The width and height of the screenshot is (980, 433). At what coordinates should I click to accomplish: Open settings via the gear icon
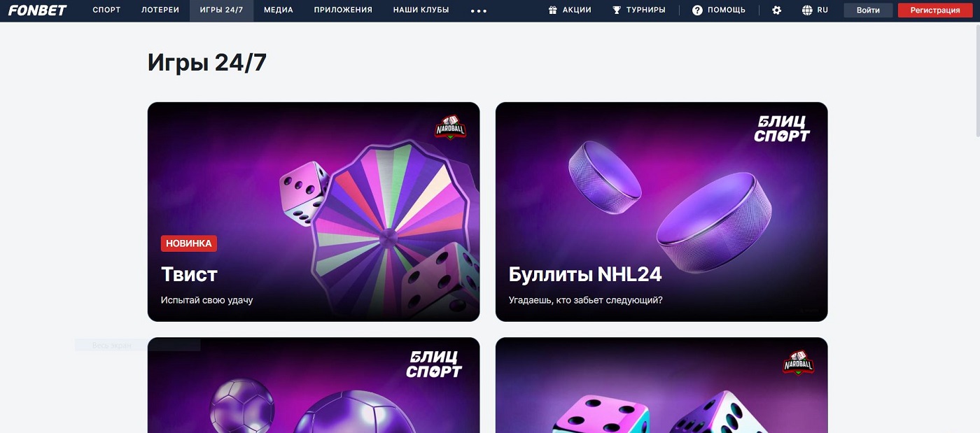(776, 10)
